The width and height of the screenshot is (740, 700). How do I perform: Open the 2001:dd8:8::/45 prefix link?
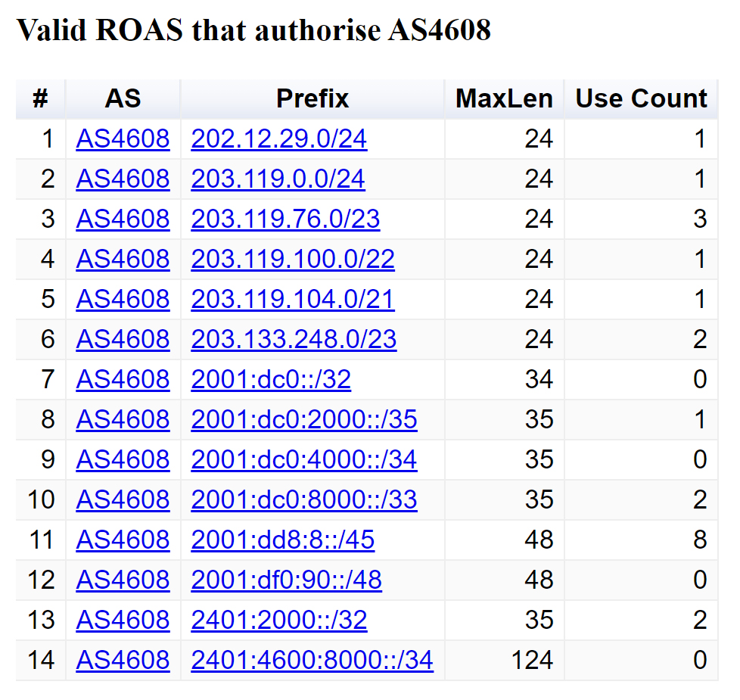282,540
